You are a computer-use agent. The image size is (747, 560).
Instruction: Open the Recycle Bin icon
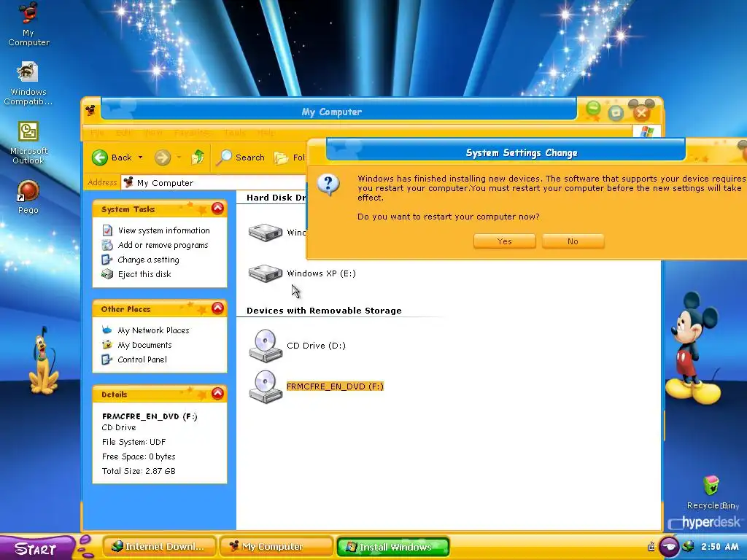click(x=712, y=492)
